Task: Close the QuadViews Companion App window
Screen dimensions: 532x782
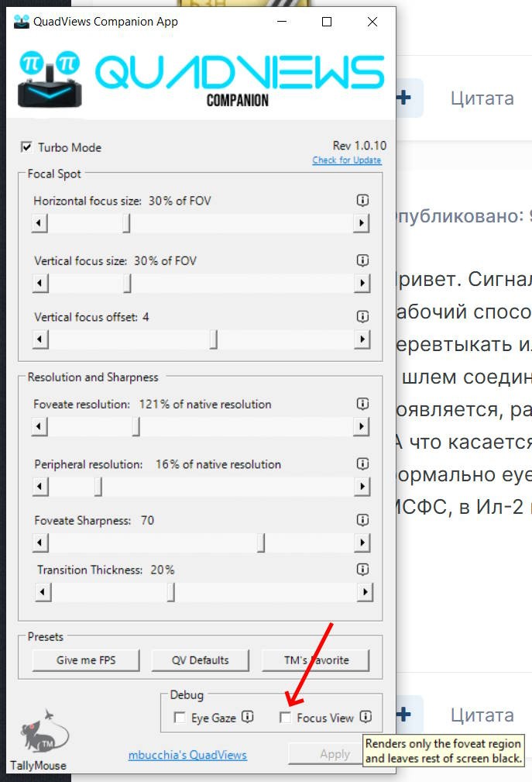Action: [372, 22]
